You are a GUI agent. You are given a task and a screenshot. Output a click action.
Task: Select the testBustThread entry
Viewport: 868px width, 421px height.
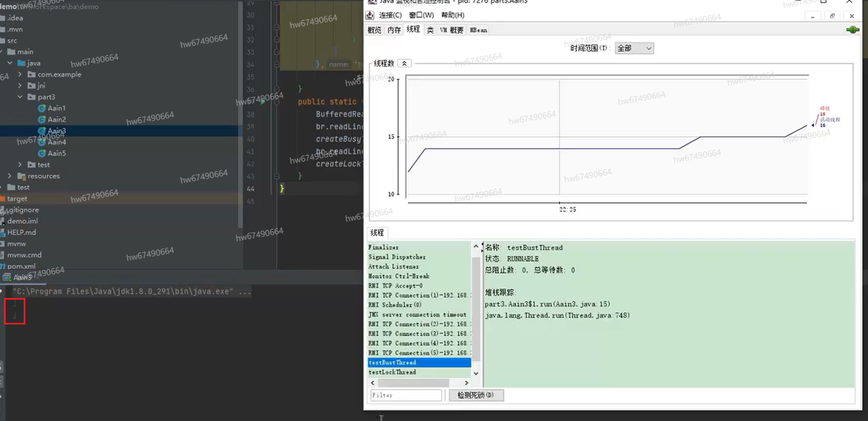[419, 363]
